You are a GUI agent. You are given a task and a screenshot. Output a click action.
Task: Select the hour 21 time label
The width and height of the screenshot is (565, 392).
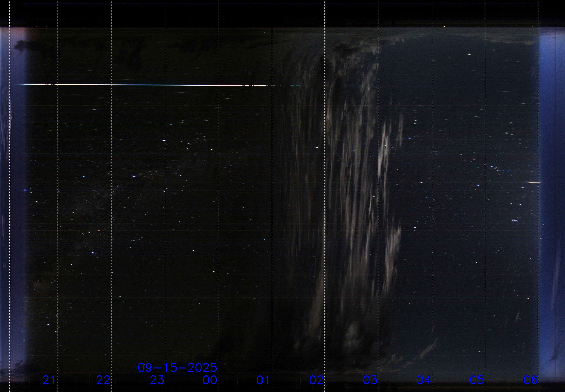tap(49, 380)
